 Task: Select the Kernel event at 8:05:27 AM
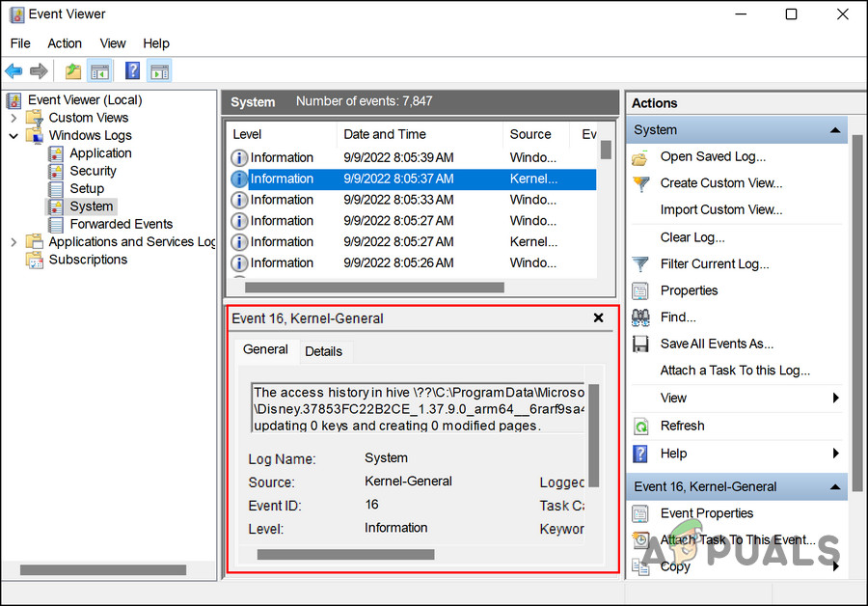(x=413, y=242)
